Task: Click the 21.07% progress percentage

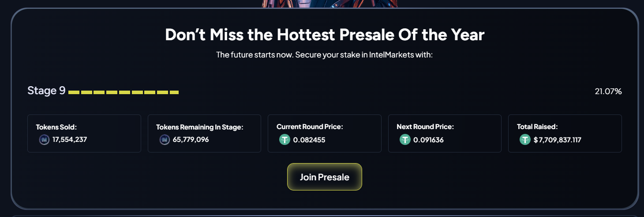Action: point(608,91)
